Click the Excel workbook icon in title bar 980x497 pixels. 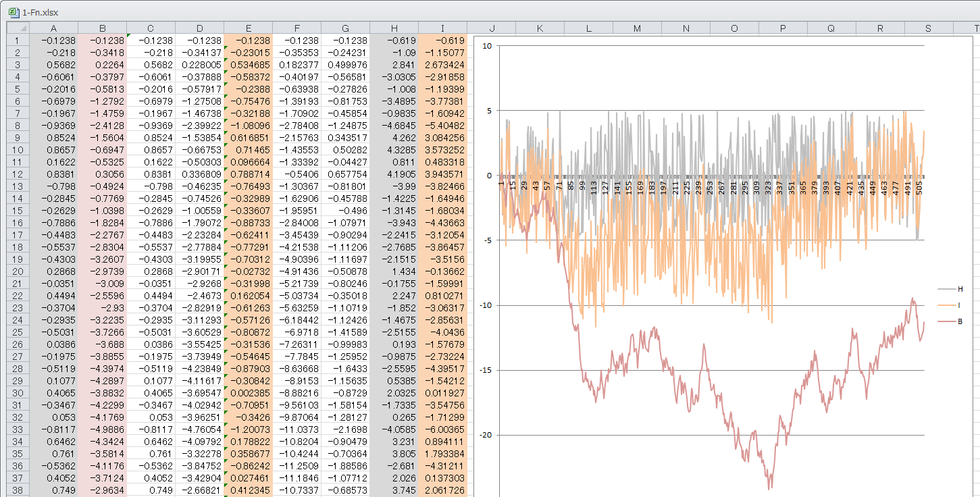pos(13,12)
